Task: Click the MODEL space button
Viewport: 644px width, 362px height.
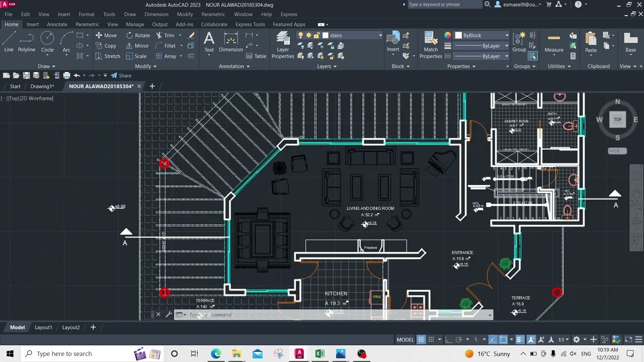Action: [x=405, y=339]
